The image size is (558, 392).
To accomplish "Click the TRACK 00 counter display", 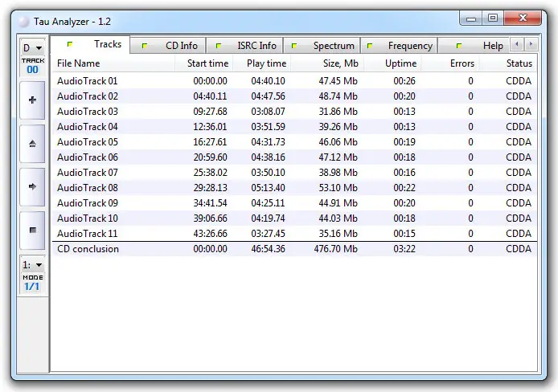I will 33,66.
